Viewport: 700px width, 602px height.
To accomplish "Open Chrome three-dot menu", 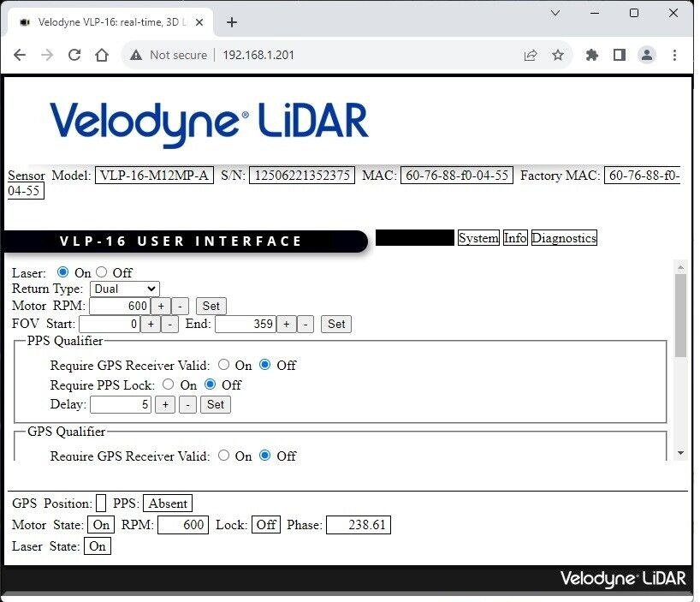I will [674, 55].
